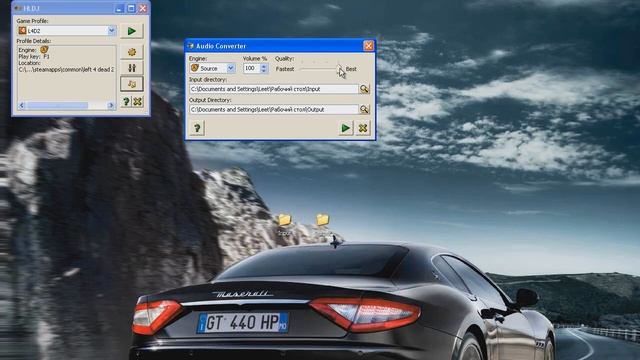Click the green X cancel button in Audio Converter
640x360 pixels.
pos(362,128)
